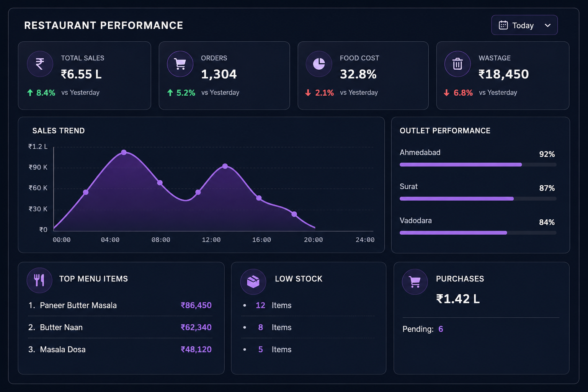The image size is (588, 392).
Task: Click the ₹1.42 L purchases value
Action: point(458,299)
